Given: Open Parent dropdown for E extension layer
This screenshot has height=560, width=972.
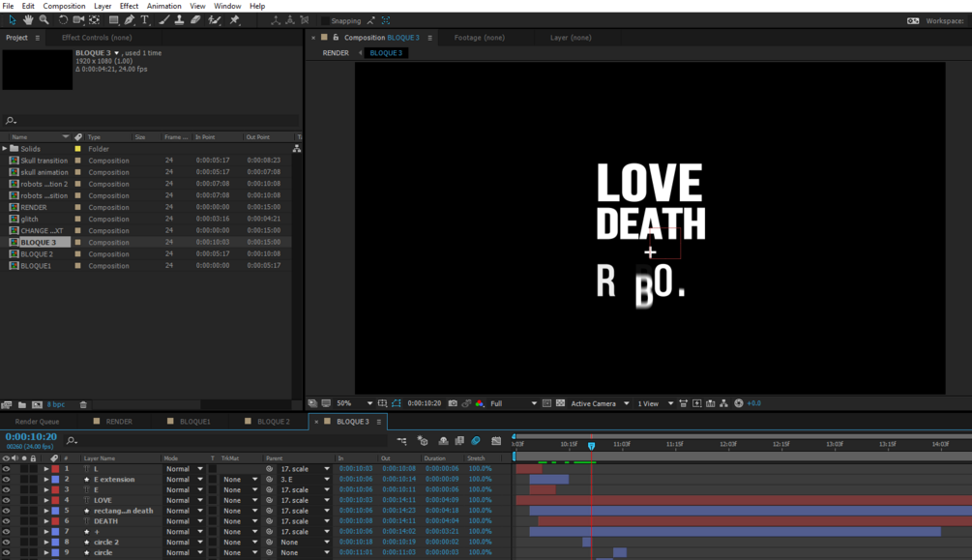Looking at the screenshot, I should tap(305, 480).
